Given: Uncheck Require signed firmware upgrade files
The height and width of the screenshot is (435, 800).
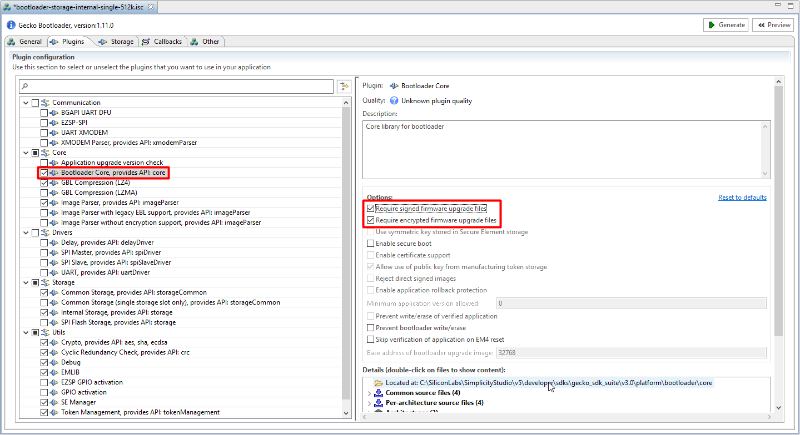Looking at the screenshot, I should click(370, 208).
